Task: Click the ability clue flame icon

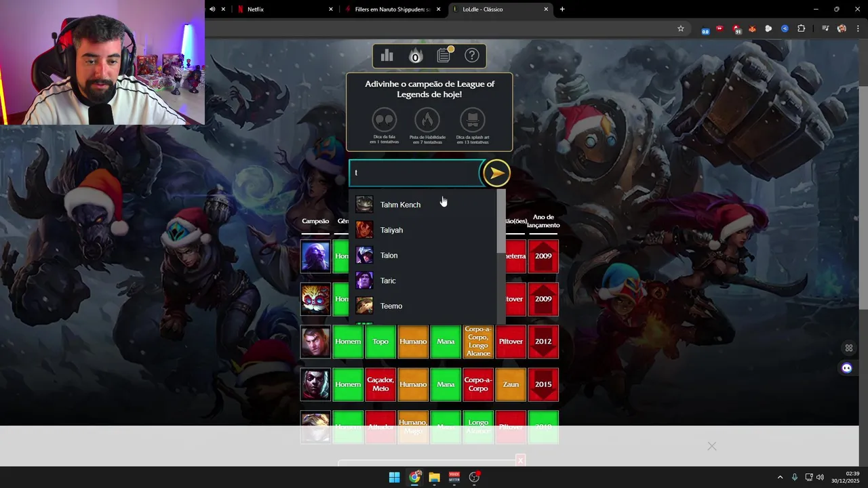Action: [x=427, y=121]
